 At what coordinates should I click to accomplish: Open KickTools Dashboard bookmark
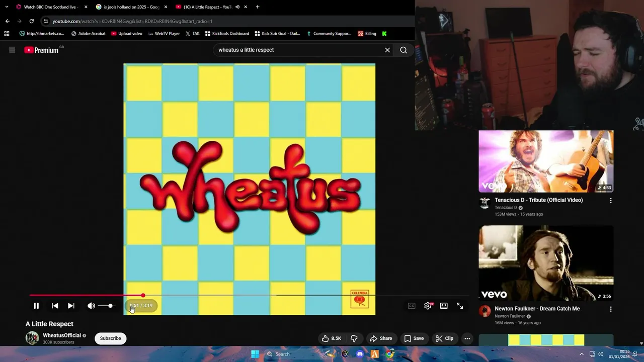(x=227, y=34)
